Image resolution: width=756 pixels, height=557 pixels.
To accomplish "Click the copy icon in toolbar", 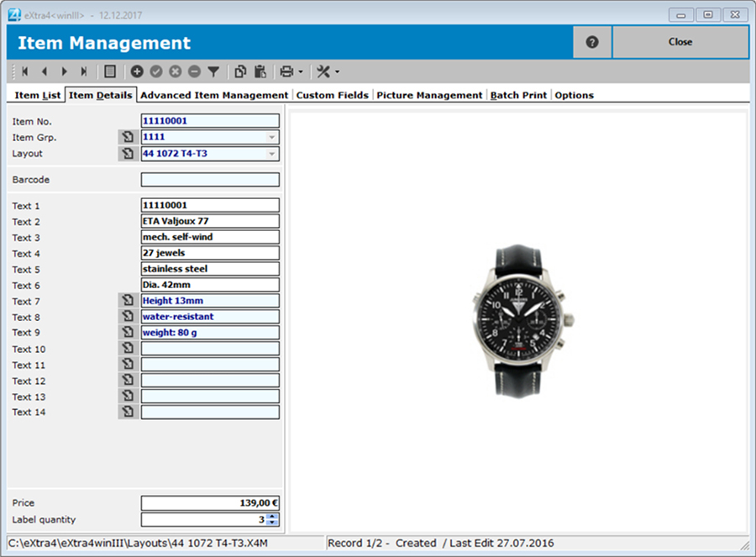I will [241, 71].
